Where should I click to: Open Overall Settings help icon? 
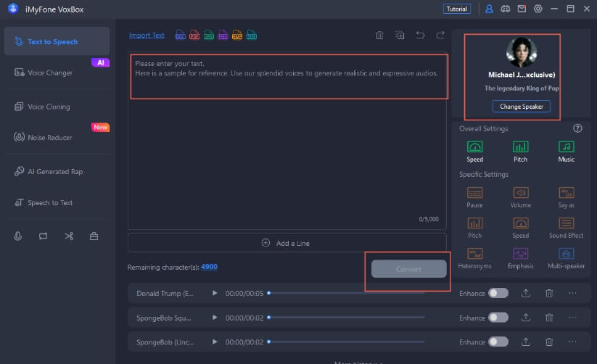[x=577, y=128]
